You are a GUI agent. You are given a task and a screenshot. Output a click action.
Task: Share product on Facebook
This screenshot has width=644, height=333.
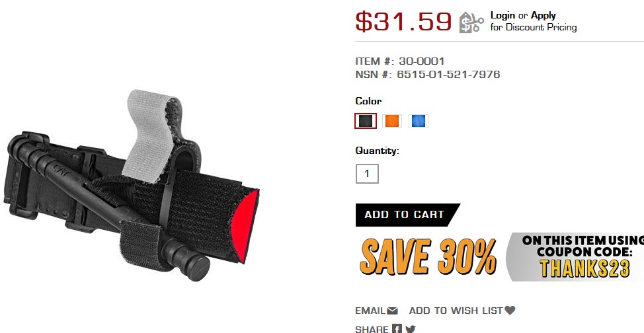pos(397,328)
